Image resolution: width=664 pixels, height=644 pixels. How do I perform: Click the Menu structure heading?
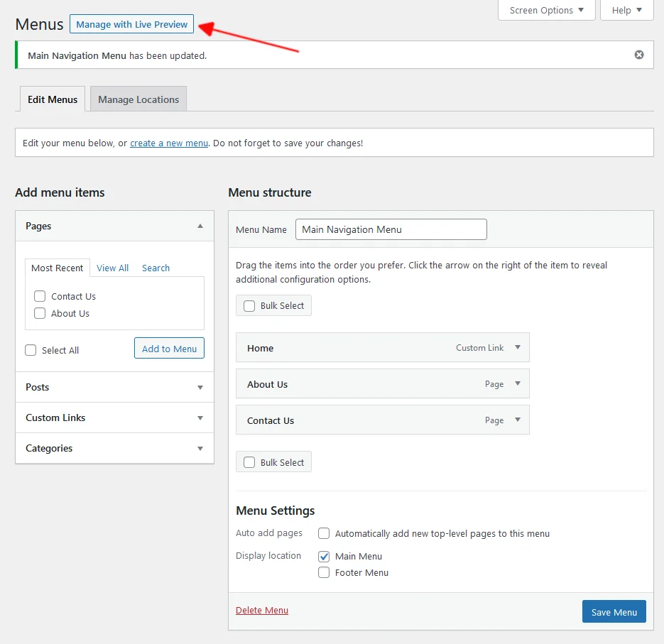270,192
